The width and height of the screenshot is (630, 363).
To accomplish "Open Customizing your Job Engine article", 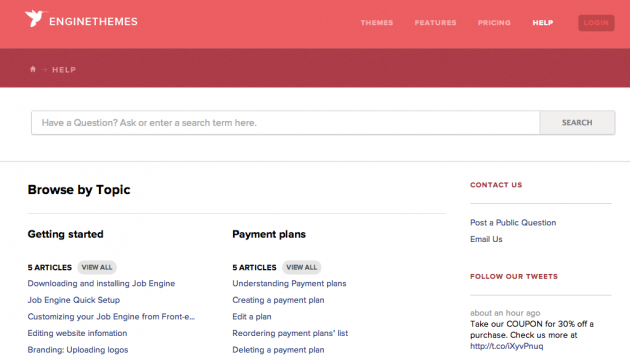I will point(111,316).
